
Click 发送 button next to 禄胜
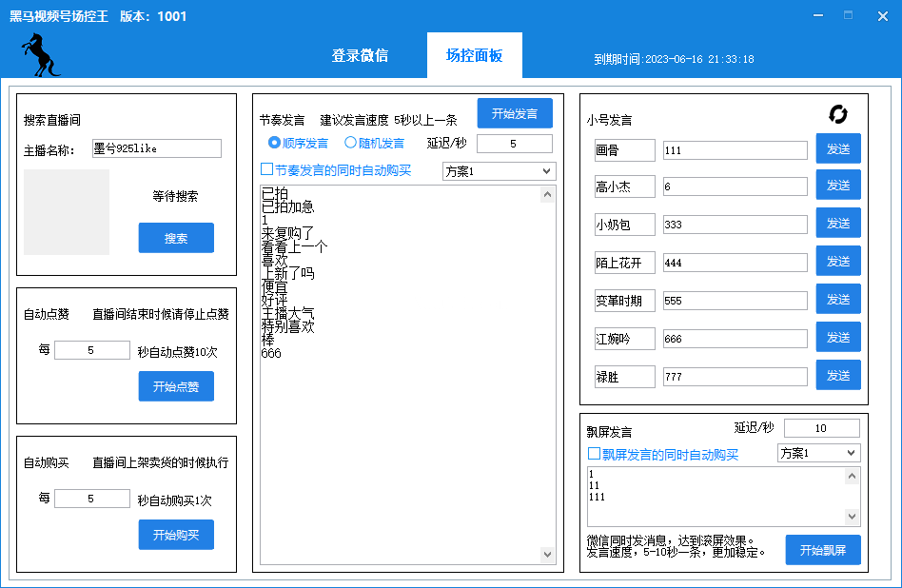(x=838, y=376)
